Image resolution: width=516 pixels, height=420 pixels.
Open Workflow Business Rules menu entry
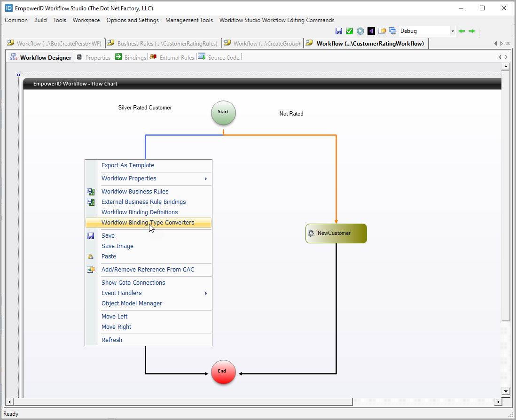tap(135, 191)
